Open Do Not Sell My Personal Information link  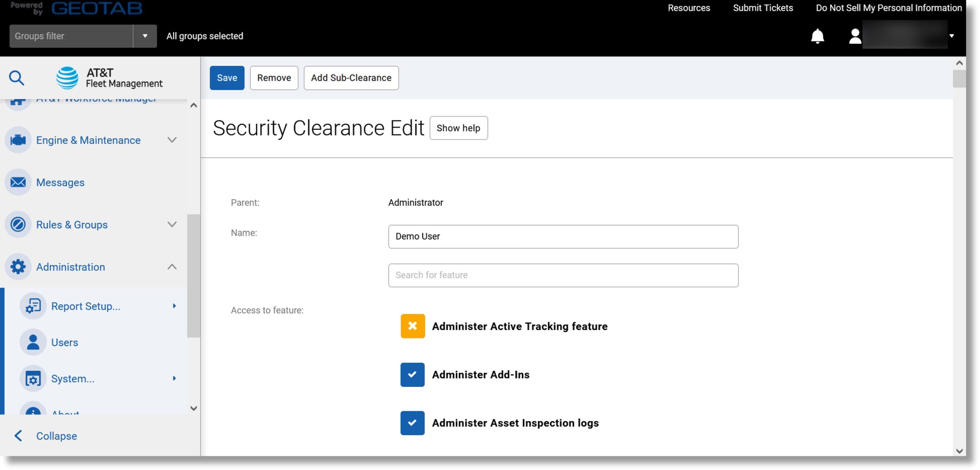[889, 8]
